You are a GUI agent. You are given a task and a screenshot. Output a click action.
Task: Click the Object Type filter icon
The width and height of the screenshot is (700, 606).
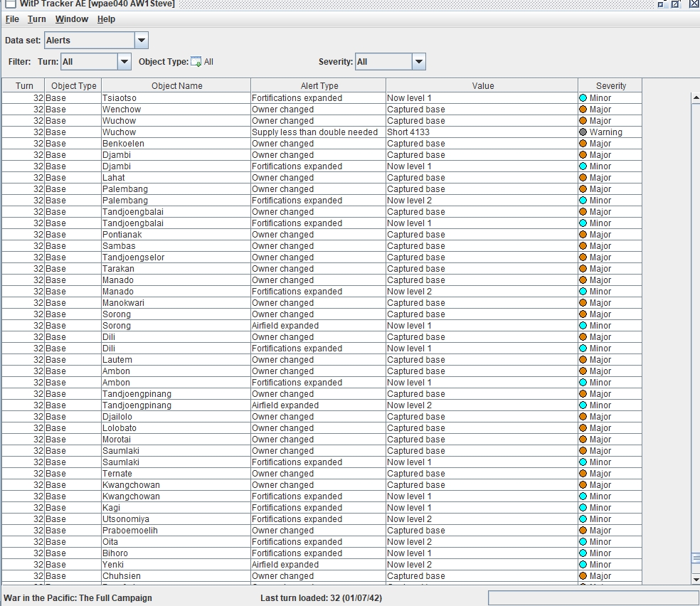196,62
